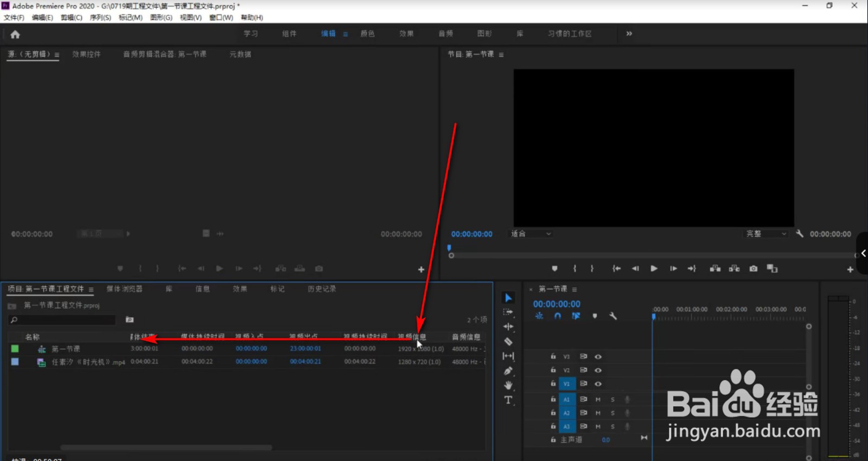Open the 序列(S) menu

(100, 17)
